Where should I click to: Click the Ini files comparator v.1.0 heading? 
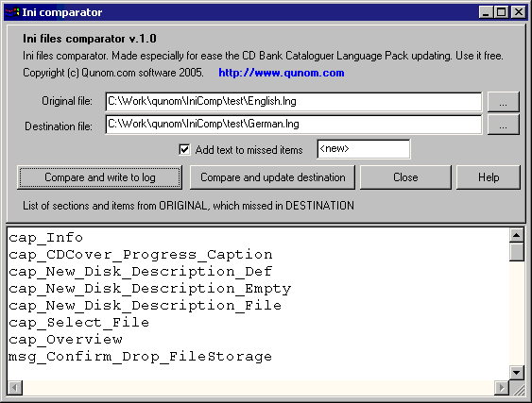pos(90,39)
